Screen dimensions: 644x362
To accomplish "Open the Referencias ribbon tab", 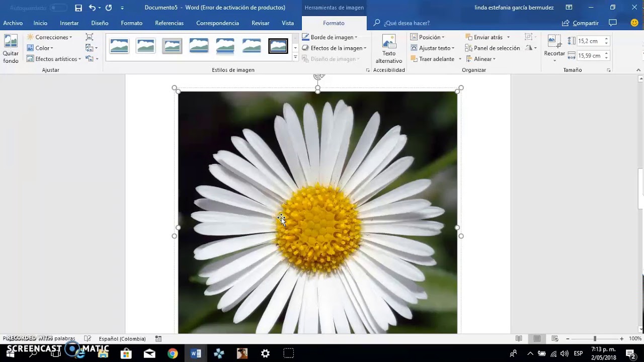I will point(169,23).
